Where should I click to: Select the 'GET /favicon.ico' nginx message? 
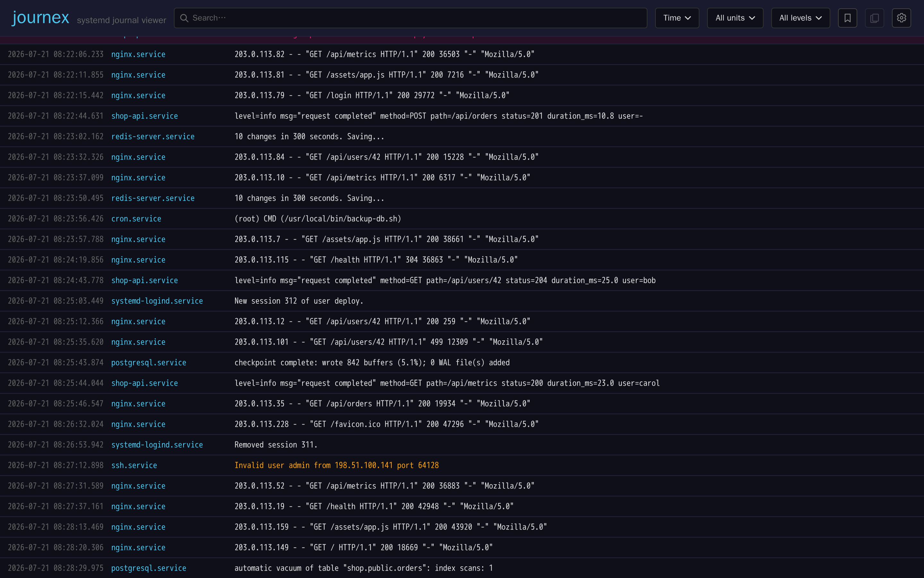[386, 424]
